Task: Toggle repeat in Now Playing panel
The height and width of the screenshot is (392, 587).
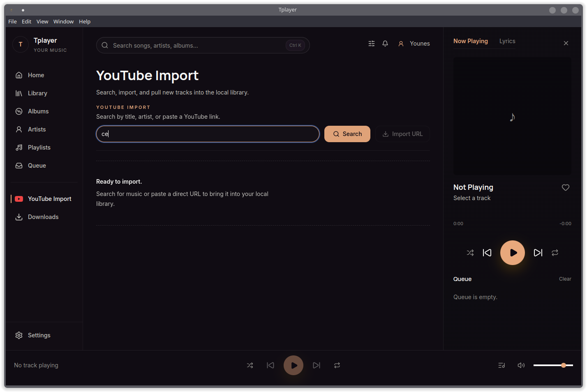Action: point(555,253)
